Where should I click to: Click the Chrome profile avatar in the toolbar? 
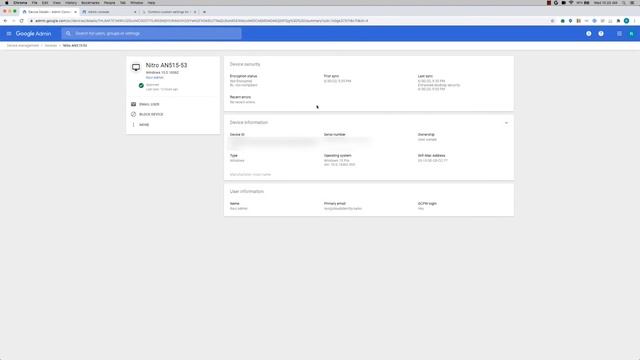pyautogui.click(x=626, y=21)
